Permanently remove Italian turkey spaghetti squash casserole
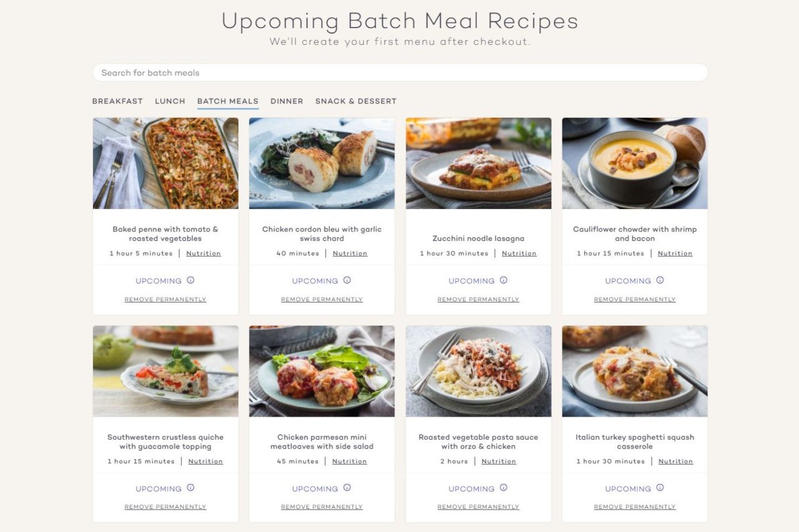Screen dimensions: 799x532 tap(635, 506)
